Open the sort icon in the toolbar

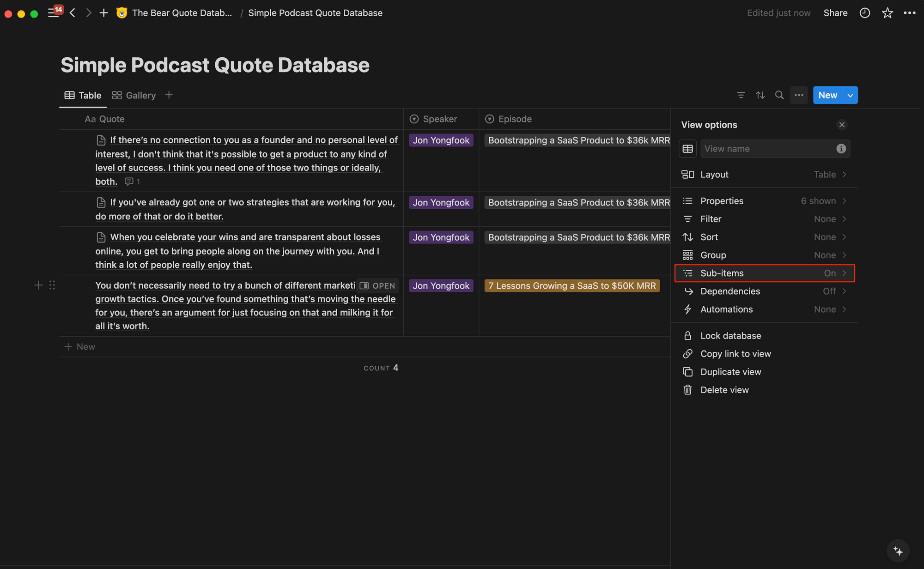pos(761,95)
